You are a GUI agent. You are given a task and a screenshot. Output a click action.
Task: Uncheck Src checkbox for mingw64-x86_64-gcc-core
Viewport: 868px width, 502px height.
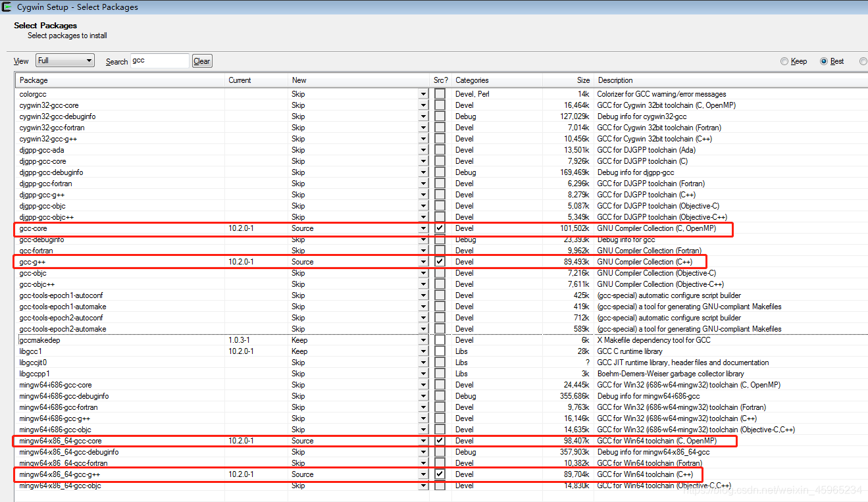click(x=440, y=441)
